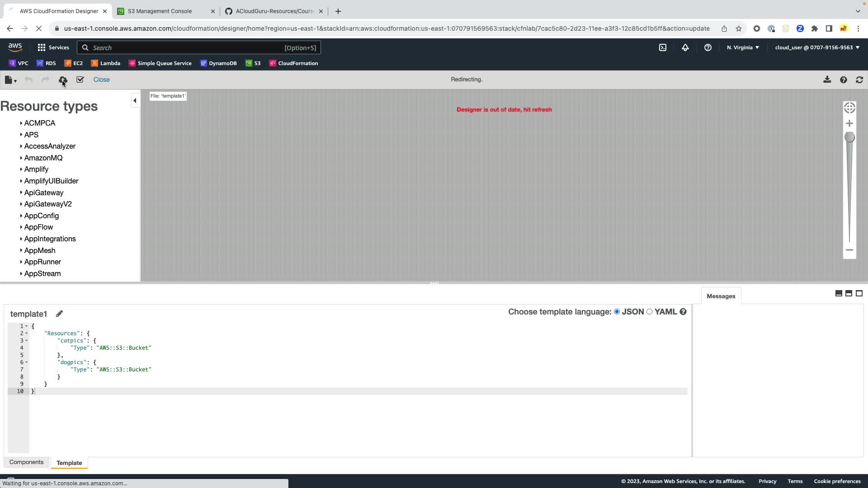
Task: Open AWS CloudShell icon in header
Action: point(663,47)
